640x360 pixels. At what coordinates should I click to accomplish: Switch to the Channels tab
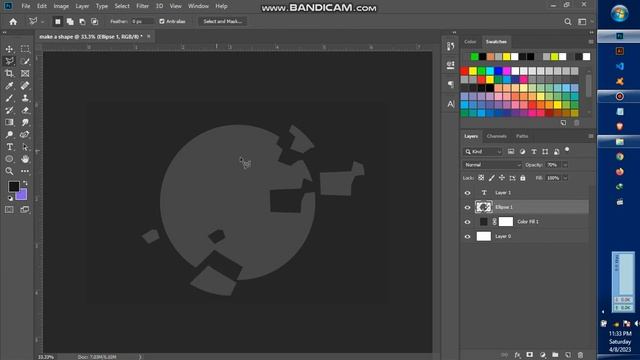497,136
